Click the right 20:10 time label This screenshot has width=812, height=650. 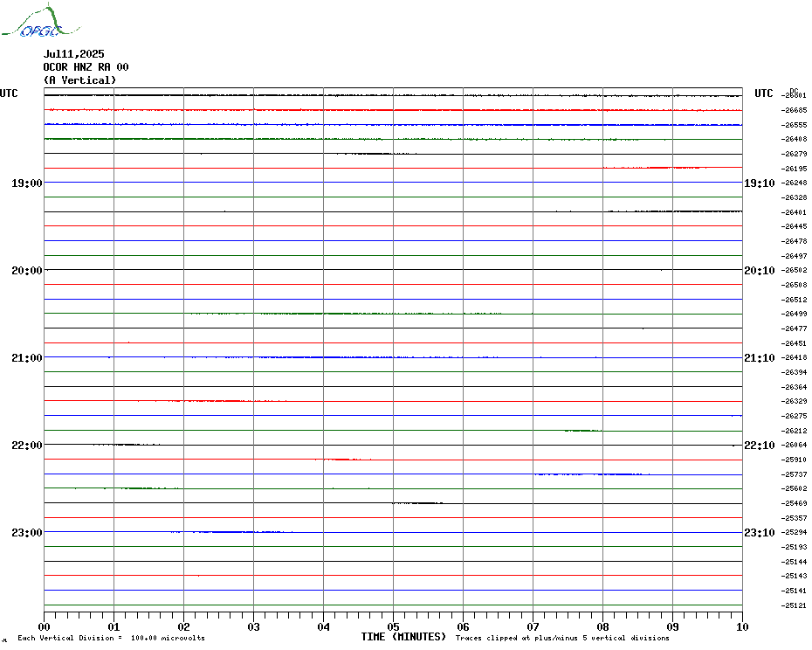[x=760, y=271]
